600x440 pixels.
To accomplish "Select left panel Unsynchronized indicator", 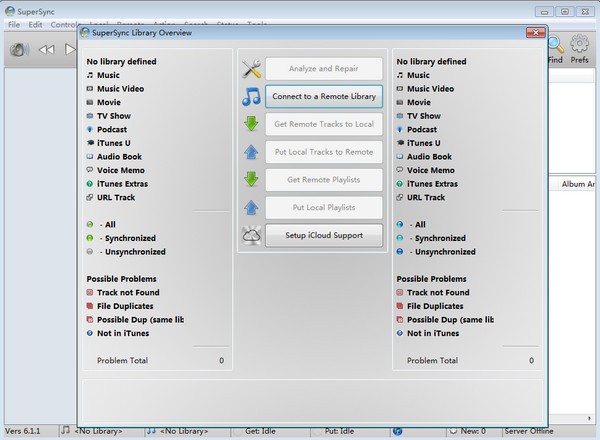I will point(90,252).
